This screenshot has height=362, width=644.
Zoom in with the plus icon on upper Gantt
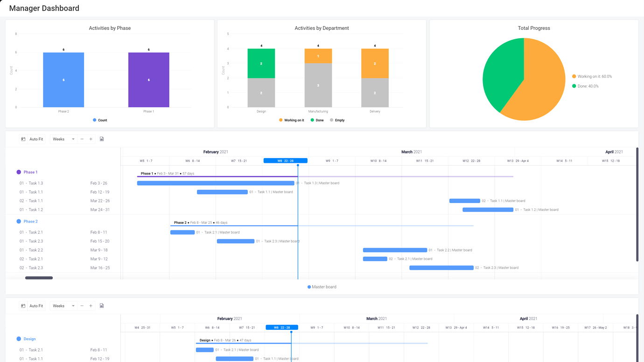tap(91, 139)
